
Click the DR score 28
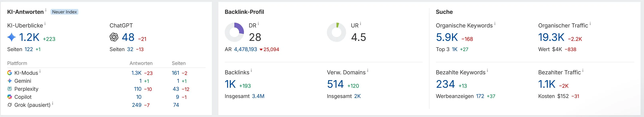point(255,37)
